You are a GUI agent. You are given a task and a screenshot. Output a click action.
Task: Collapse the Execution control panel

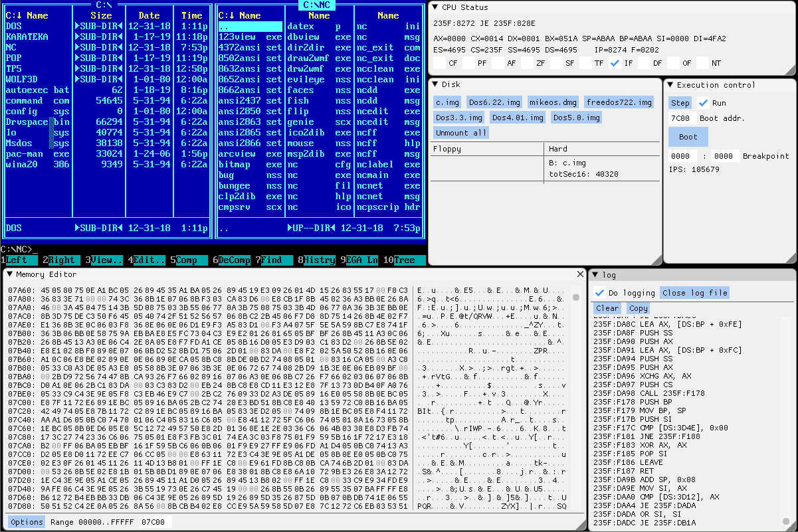[x=670, y=85]
